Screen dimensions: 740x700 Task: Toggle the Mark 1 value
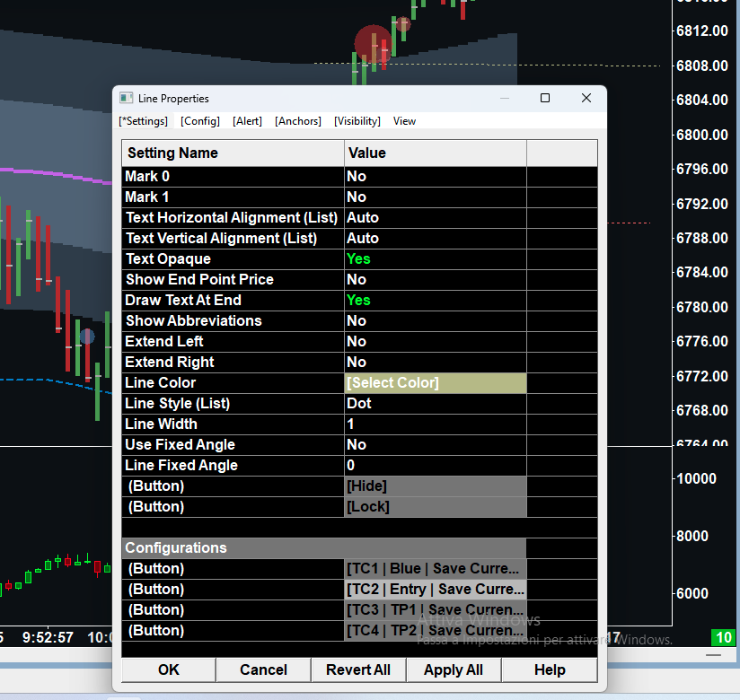[436, 197]
